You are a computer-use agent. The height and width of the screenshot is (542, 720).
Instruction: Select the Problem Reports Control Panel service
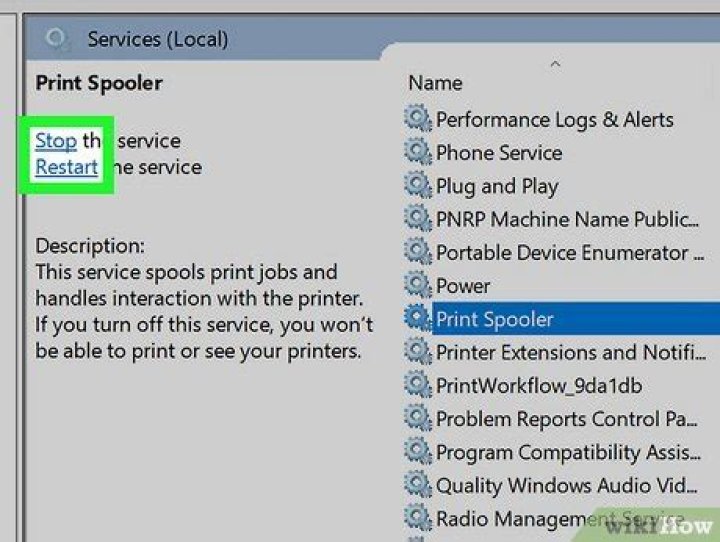point(566,419)
